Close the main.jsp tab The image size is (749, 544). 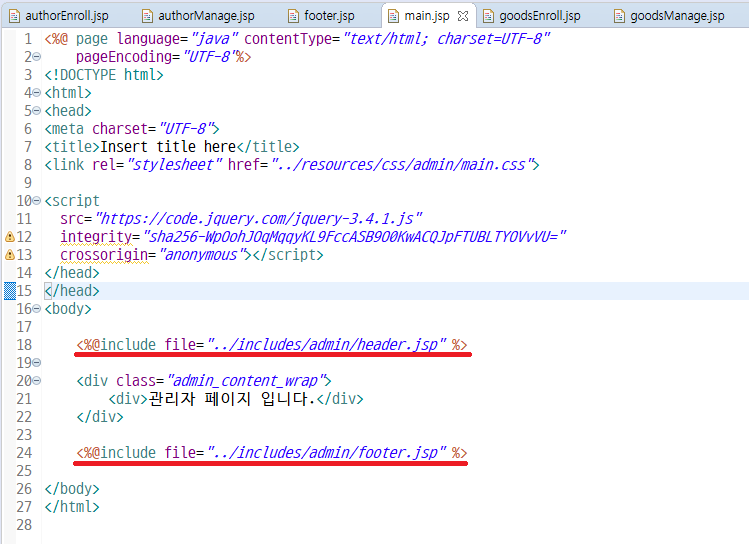click(462, 16)
